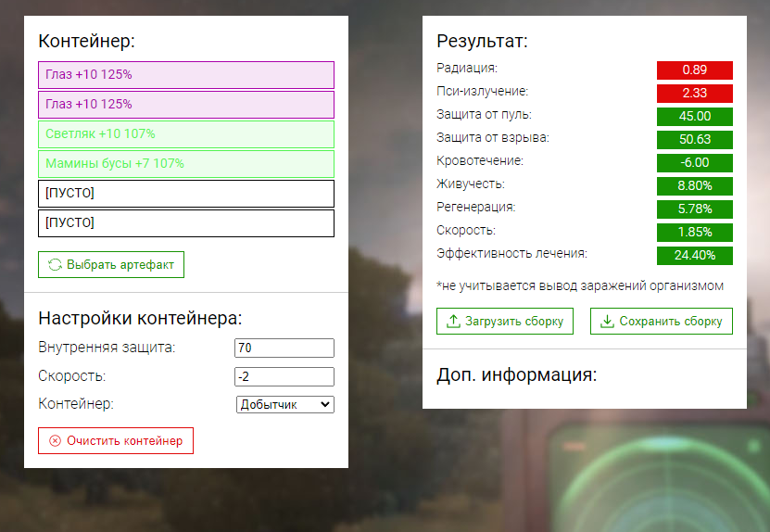Click Скорость result value 1.85%

[x=694, y=232]
